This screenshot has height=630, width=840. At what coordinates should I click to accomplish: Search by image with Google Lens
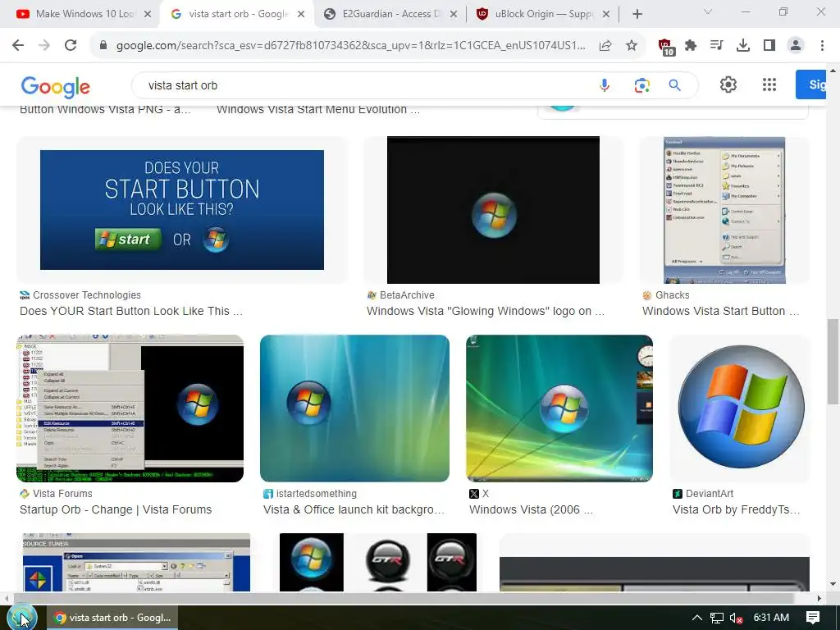(x=641, y=85)
